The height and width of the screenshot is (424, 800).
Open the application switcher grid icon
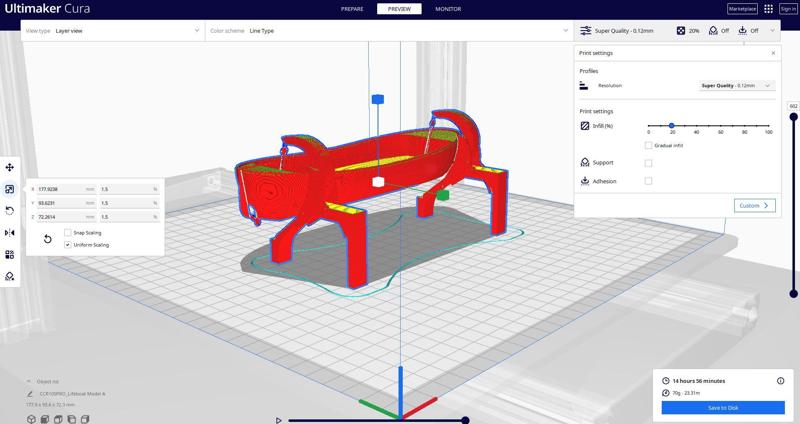[x=768, y=9]
